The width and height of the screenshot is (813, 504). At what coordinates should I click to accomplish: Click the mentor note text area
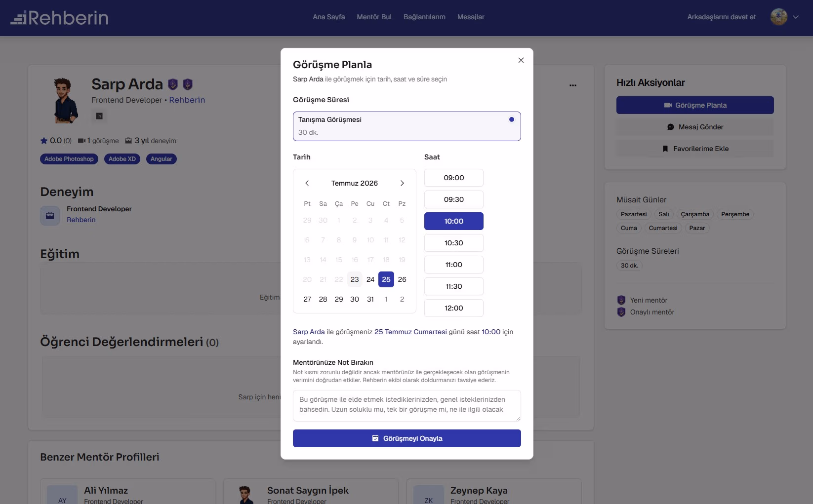click(406, 406)
